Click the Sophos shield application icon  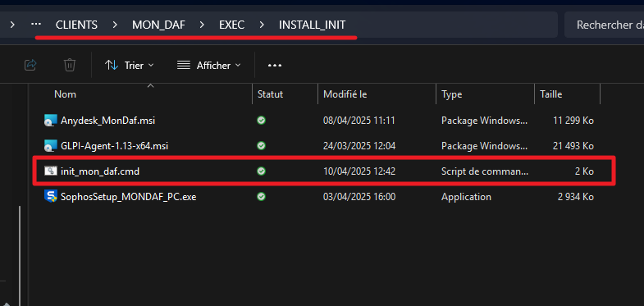tap(50, 197)
